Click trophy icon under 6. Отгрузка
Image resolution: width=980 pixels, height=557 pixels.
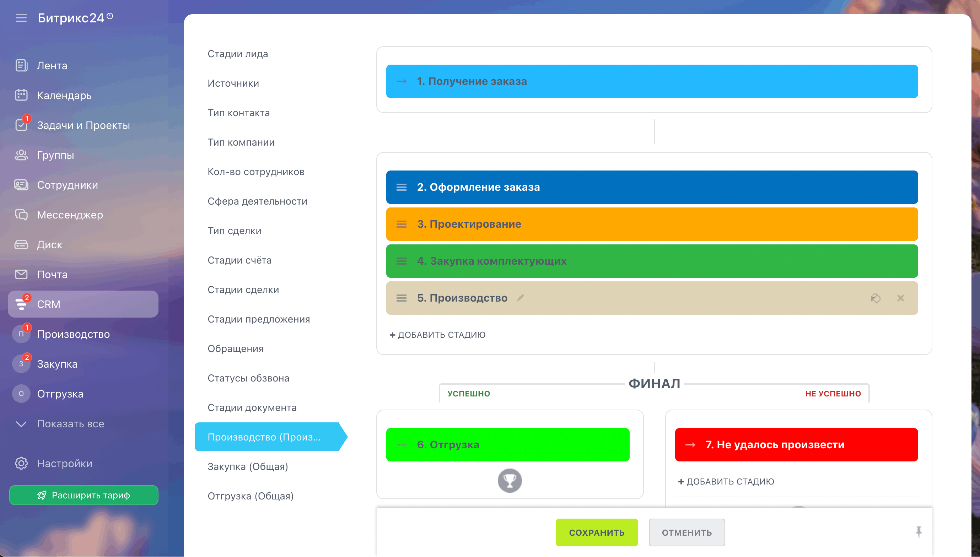(x=509, y=480)
